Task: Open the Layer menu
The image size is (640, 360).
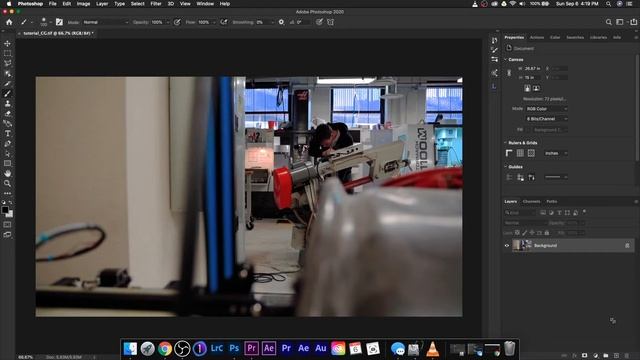Action: point(102,4)
